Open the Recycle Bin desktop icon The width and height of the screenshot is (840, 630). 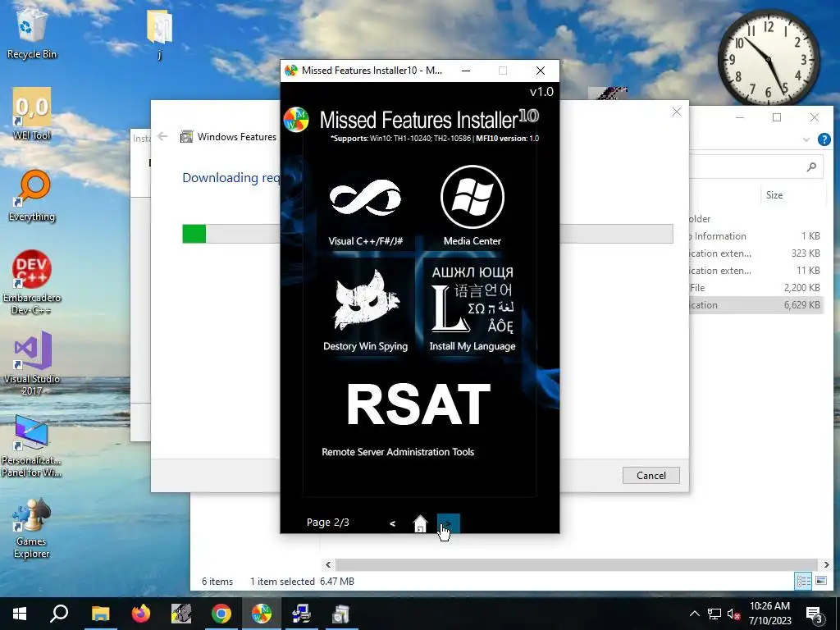pyautogui.click(x=32, y=33)
